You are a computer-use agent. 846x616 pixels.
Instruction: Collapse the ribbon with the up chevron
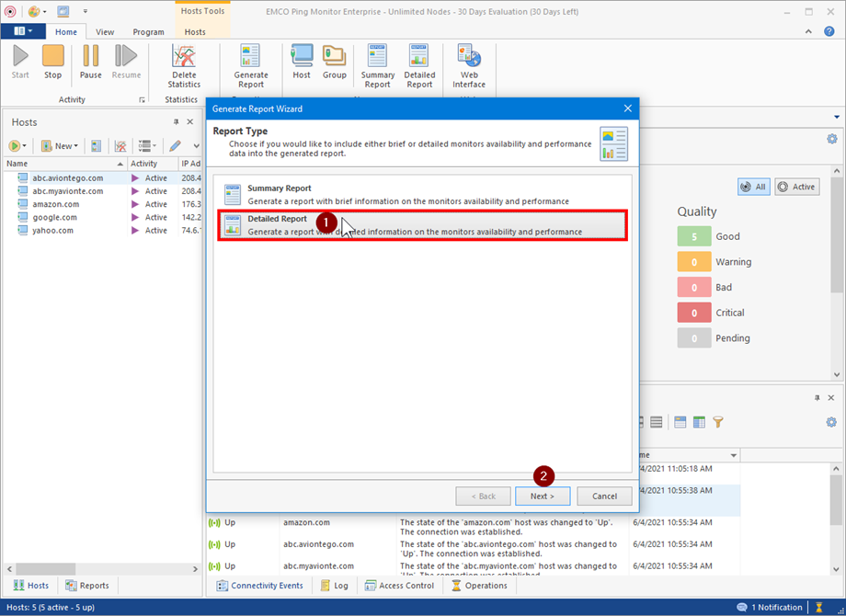click(x=808, y=31)
